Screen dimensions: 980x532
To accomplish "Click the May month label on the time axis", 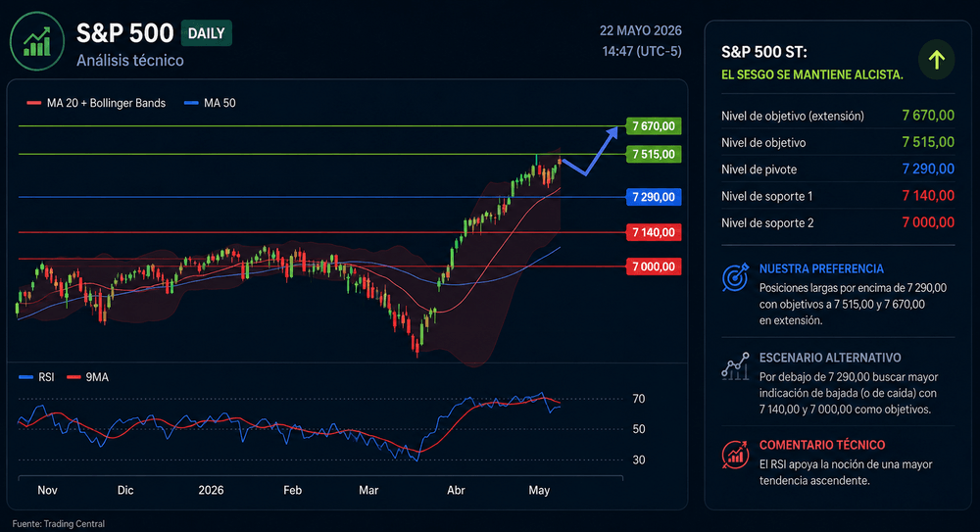I will pos(539,491).
